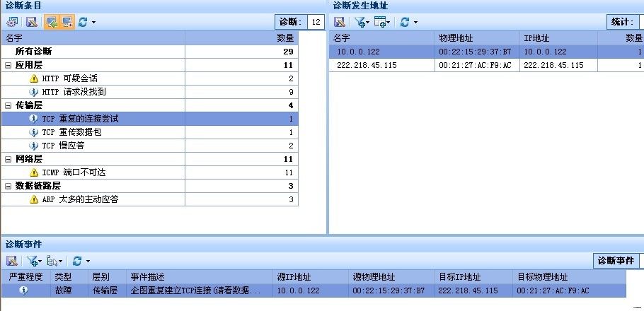Viewport: 644px width, 311px height.
Task: Sort events by 目标IP地址 column header
Action: point(473,277)
